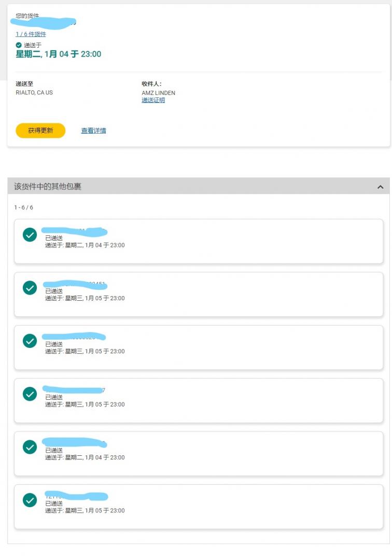Select the fourth package's tracking number ending in 7
Image resolution: width=392 pixels, height=559 pixels.
point(74,389)
